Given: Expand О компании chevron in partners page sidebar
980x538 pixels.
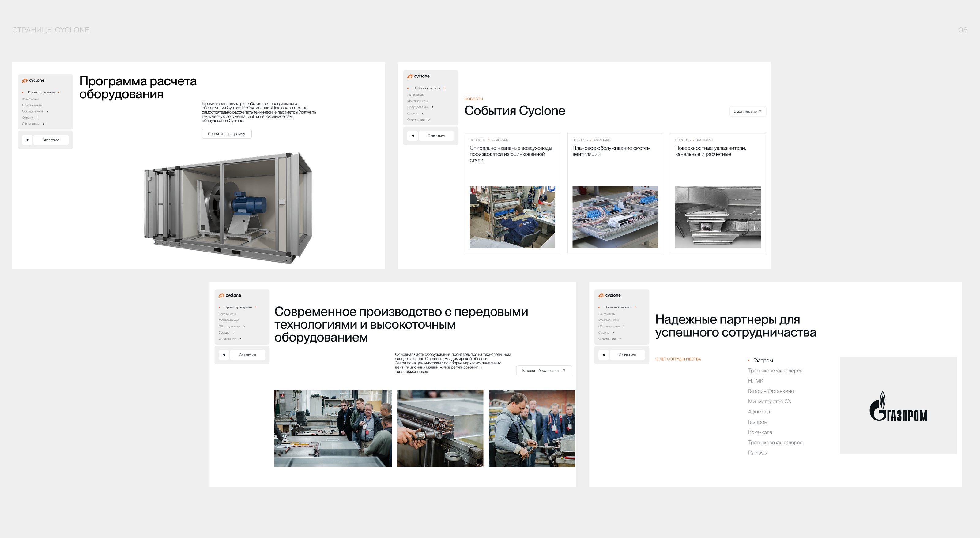Looking at the screenshot, I should [x=620, y=339].
